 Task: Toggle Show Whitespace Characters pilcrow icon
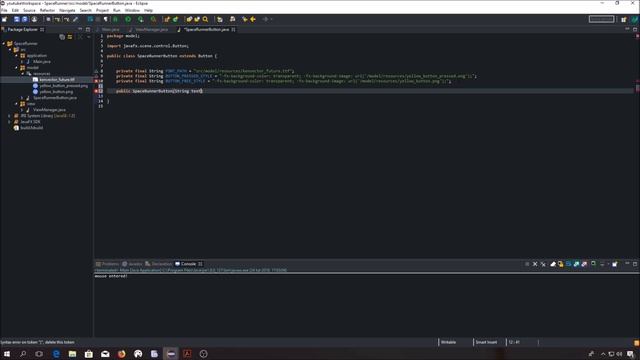106,19
